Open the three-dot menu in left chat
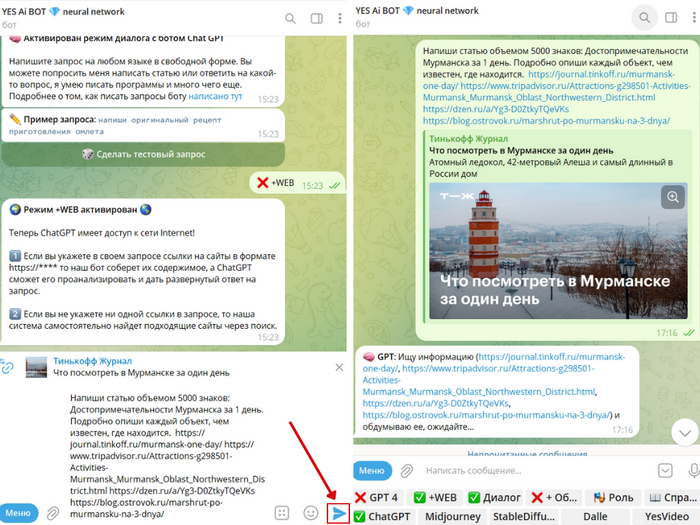This screenshot has height=525, width=700. [340, 18]
